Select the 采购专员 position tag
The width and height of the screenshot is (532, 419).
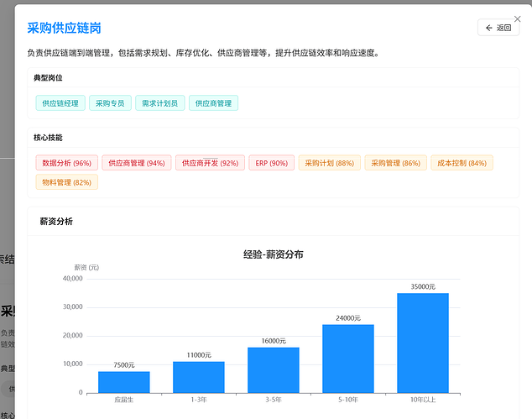(x=110, y=103)
